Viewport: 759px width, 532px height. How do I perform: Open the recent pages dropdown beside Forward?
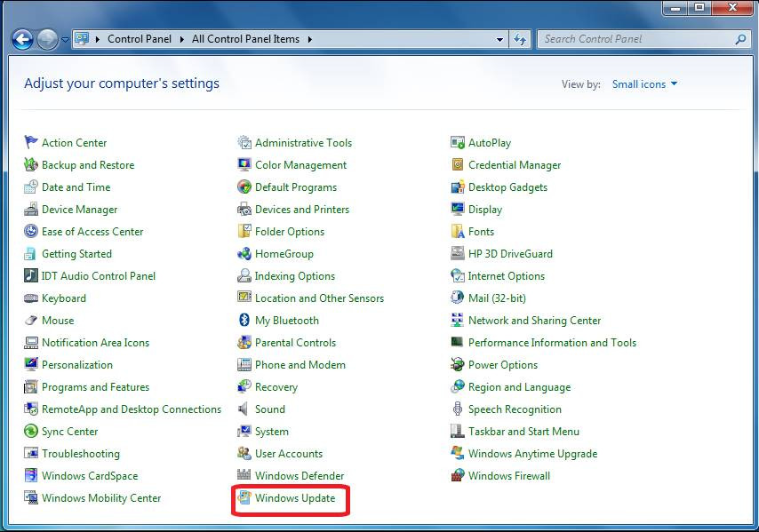(65, 40)
